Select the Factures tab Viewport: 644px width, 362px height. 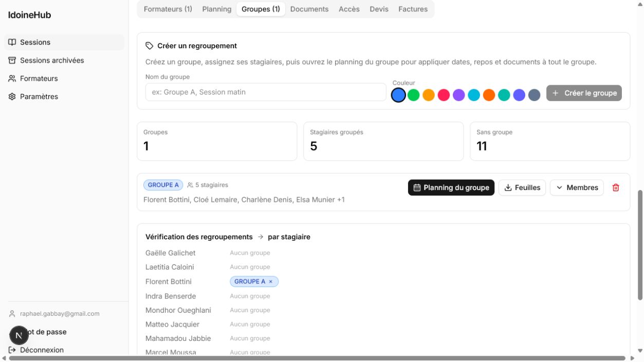[x=413, y=9]
